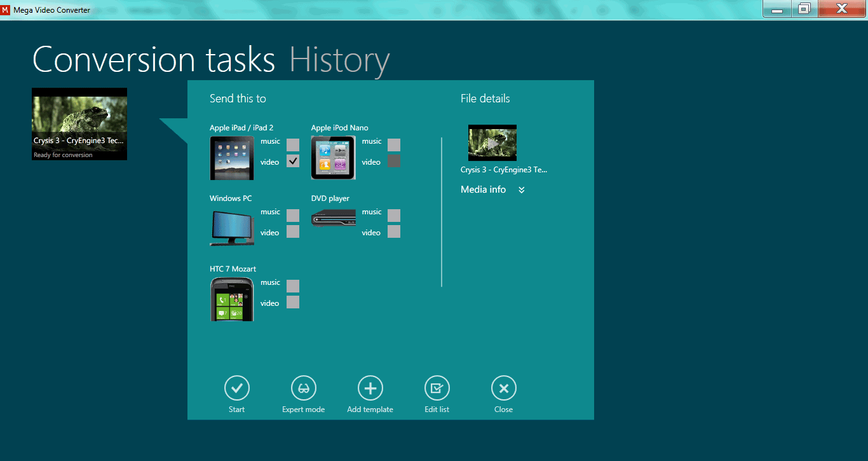Image resolution: width=868 pixels, height=461 pixels.
Task: Click the Windows PC label
Action: pos(231,198)
